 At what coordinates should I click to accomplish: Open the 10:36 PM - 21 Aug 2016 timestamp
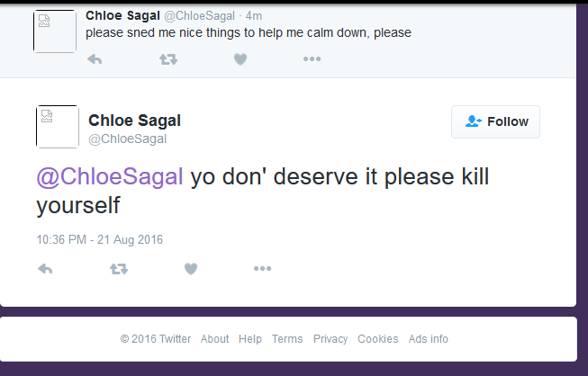pos(100,239)
